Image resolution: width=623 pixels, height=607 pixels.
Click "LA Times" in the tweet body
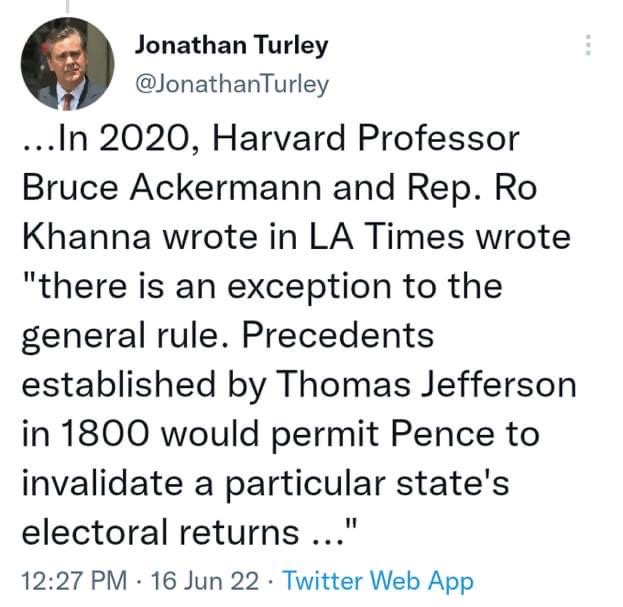386,237
